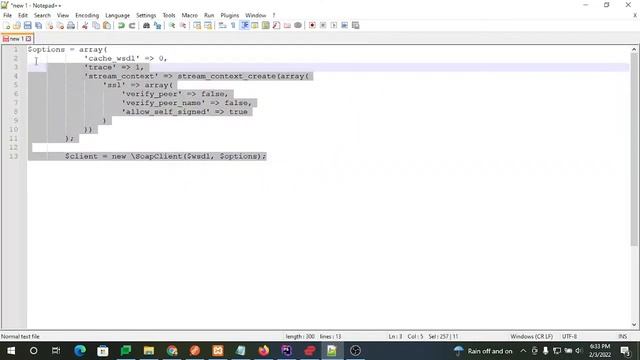Open the Windows Start menu

click(11, 351)
